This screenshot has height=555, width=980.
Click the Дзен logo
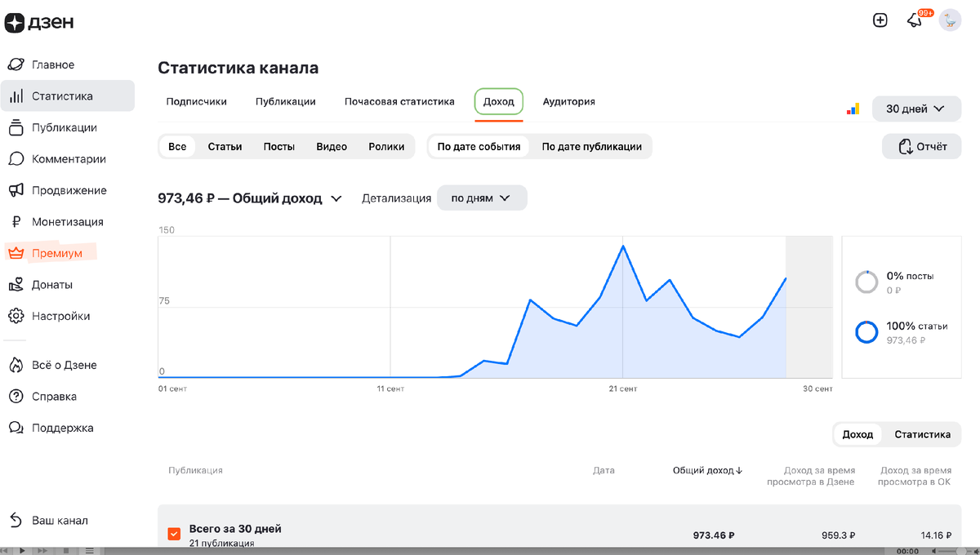(39, 22)
